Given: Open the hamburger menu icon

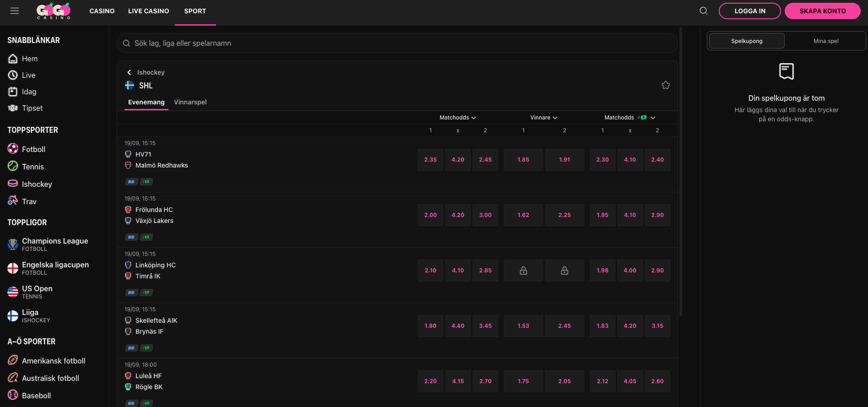Looking at the screenshot, I should [x=15, y=11].
